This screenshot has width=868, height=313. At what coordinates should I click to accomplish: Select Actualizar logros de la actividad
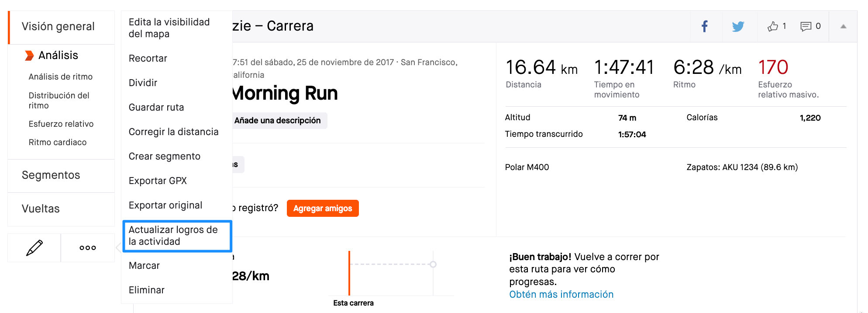click(177, 236)
